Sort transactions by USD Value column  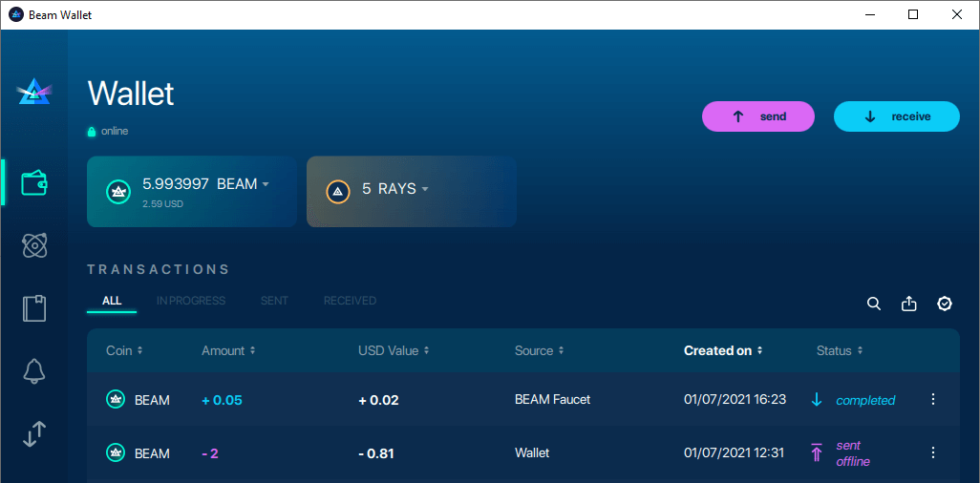click(x=394, y=350)
